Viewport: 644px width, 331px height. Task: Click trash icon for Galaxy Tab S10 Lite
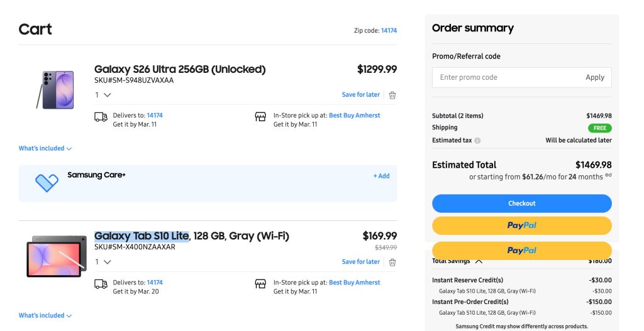click(392, 262)
